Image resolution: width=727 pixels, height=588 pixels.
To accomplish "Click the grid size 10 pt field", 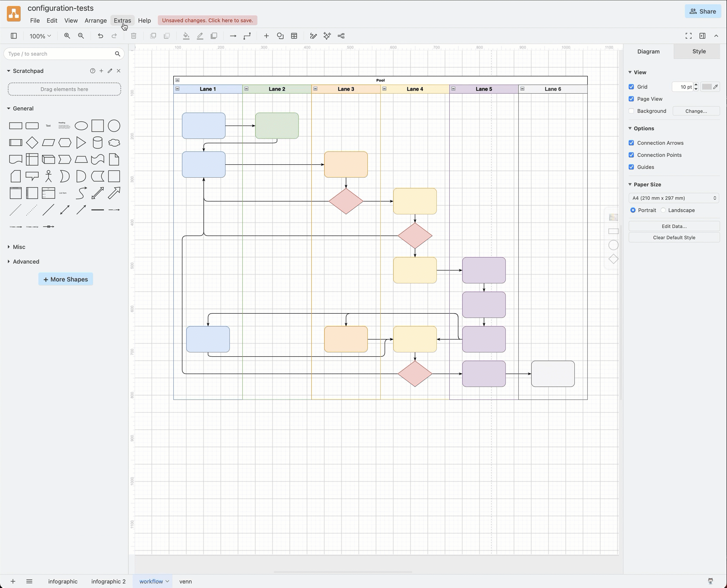I will click(x=683, y=87).
